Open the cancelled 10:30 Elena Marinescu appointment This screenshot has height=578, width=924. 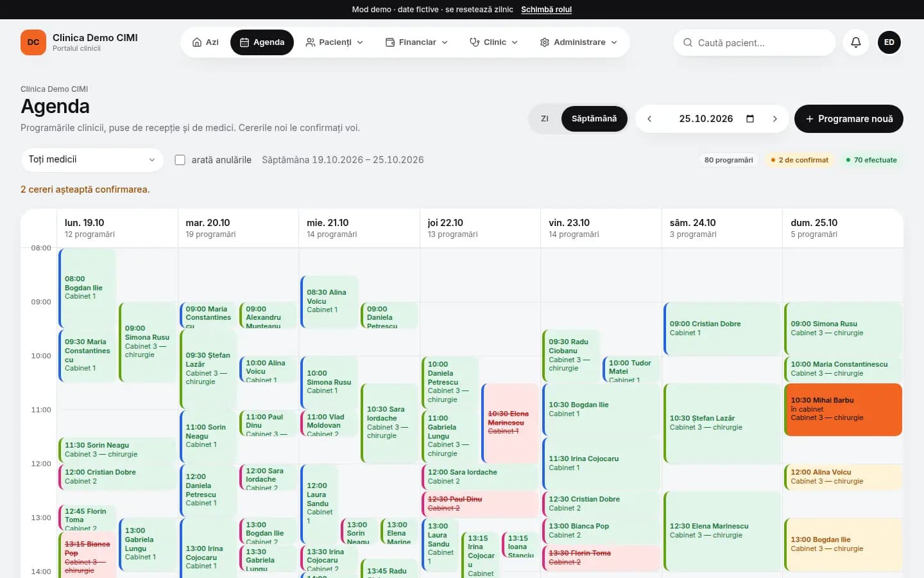[510, 423]
